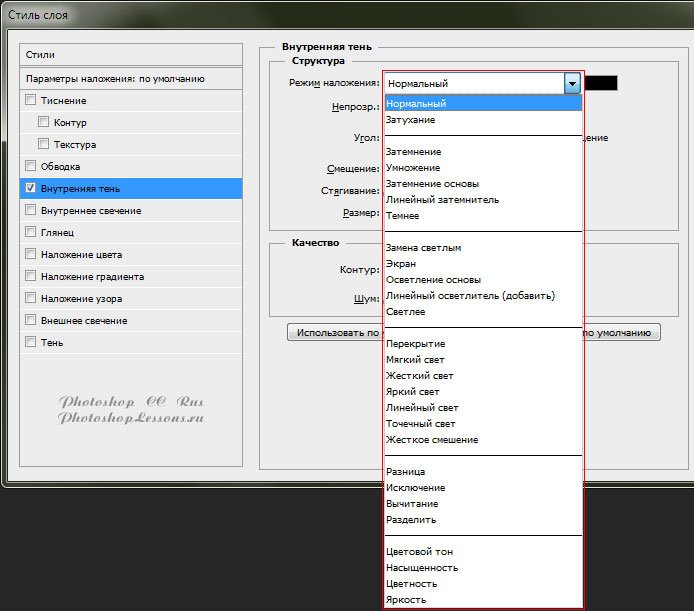694x611 pixels.
Task: Choose Экран from the blend list
Action: click(402, 264)
